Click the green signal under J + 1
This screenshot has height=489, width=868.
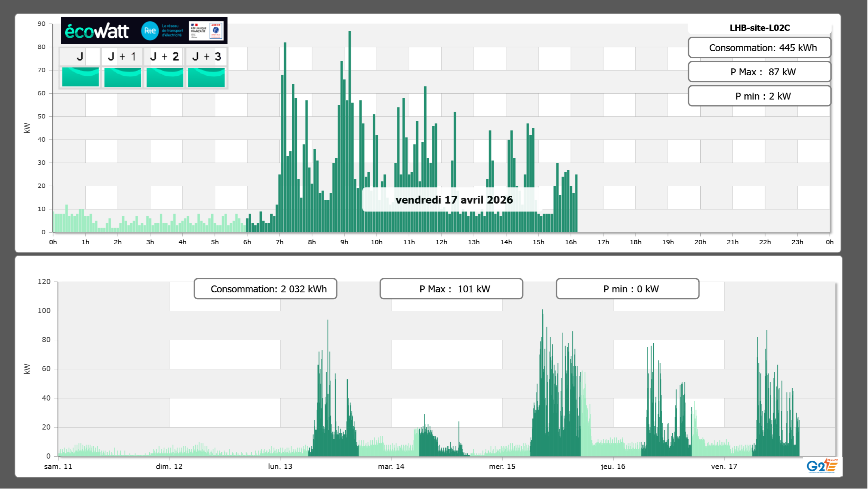click(122, 77)
